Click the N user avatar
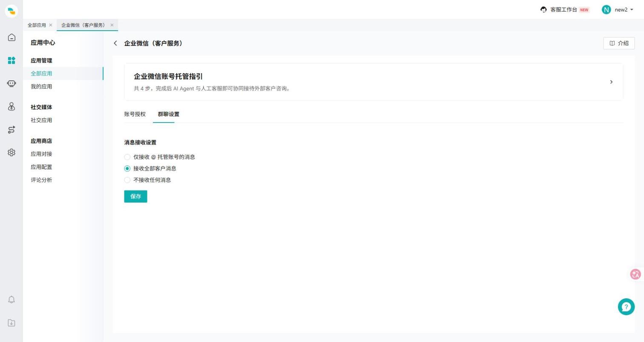The image size is (644, 342). click(607, 9)
